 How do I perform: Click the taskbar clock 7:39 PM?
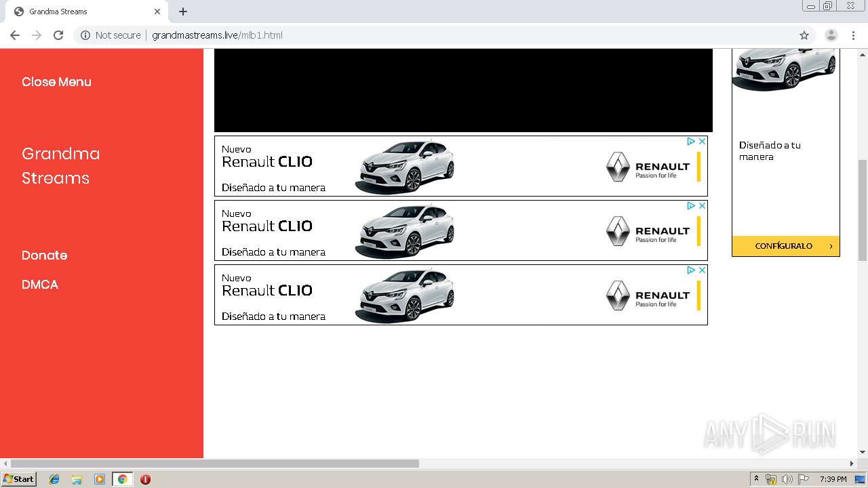(x=833, y=479)
